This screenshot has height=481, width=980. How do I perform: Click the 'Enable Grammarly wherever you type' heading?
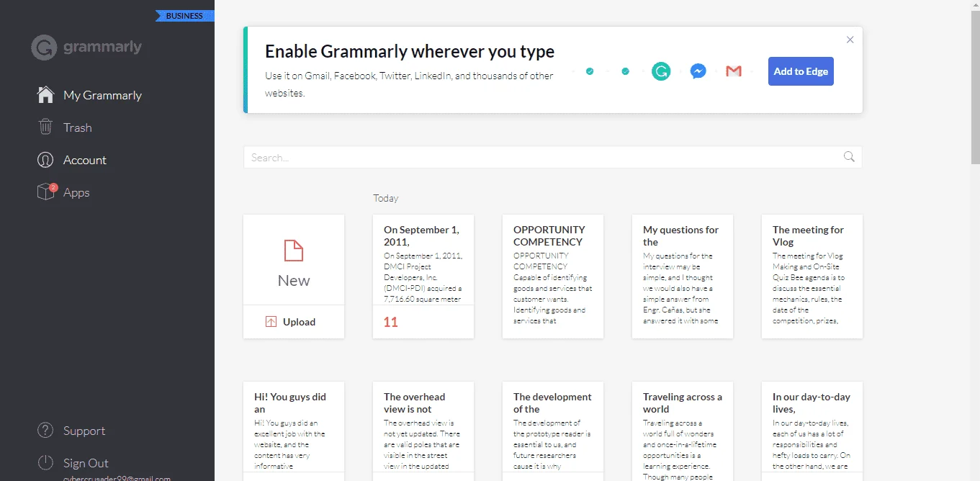click(x=410, y=52)
